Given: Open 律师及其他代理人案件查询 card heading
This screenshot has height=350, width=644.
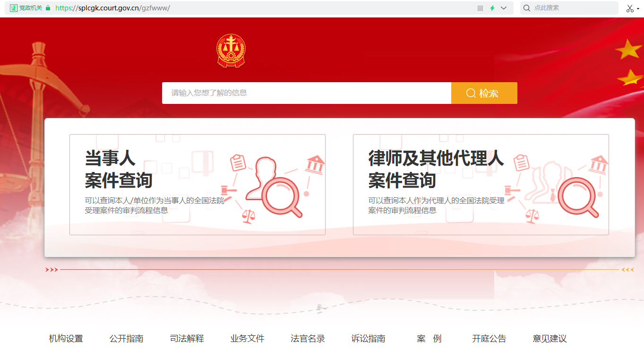Looking at the screenshot, I should pyautogui.click(x=436, y=169).
